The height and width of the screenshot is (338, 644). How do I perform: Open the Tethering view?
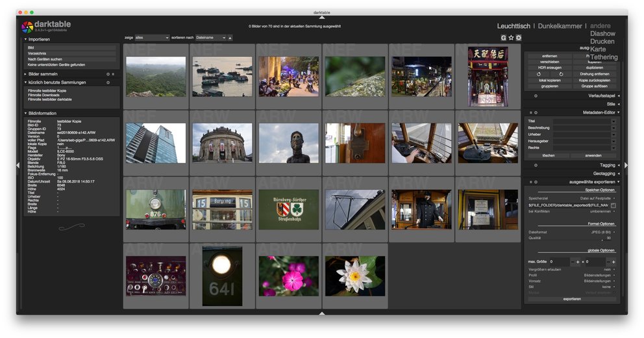(604, 57)
